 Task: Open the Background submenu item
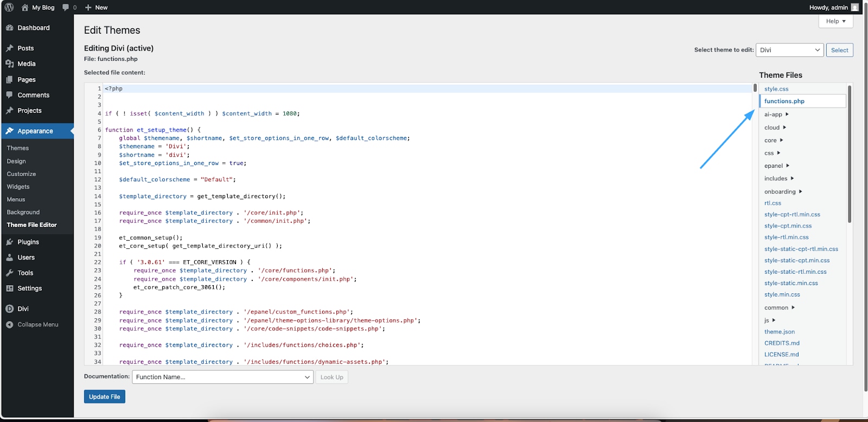(23, 212)
